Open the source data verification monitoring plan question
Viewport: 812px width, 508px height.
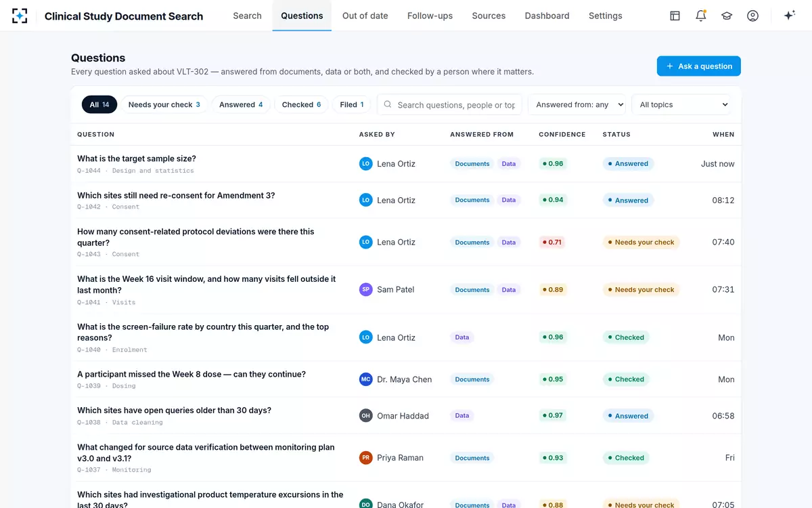tap(206, 452)
